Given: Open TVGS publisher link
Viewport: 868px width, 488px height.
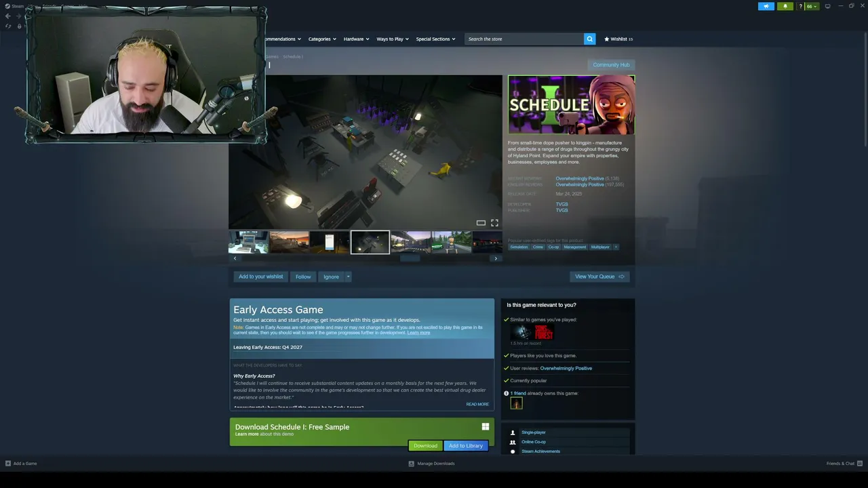Looking at the screenshot, I should point(561,210).
